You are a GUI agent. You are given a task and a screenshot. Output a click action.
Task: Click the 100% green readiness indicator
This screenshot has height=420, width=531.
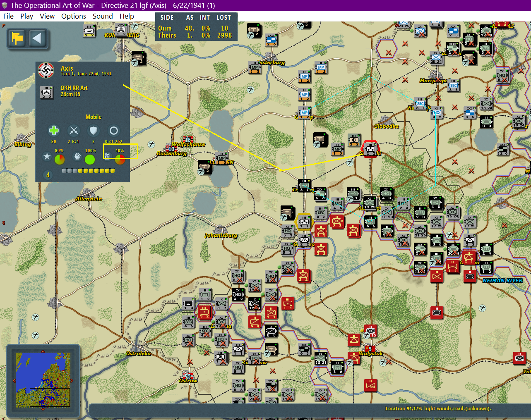point(90,159)
